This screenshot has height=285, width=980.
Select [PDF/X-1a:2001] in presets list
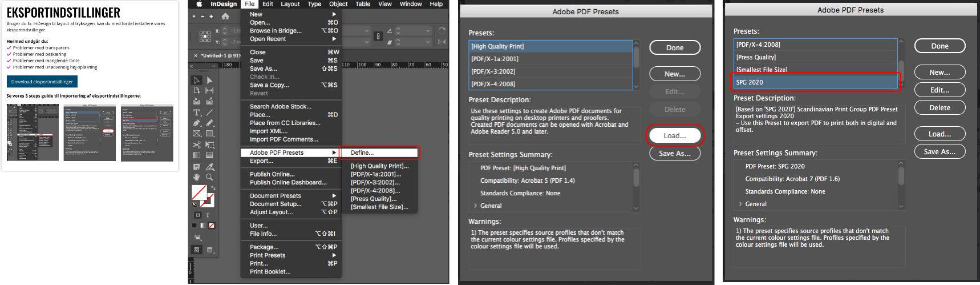pyautogui.click(x=550, y=59)
